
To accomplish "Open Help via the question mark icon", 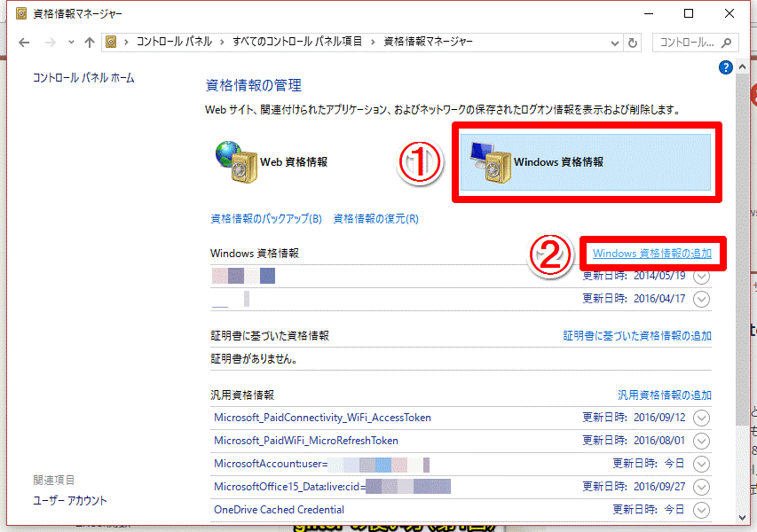I will tap(725, 67).
